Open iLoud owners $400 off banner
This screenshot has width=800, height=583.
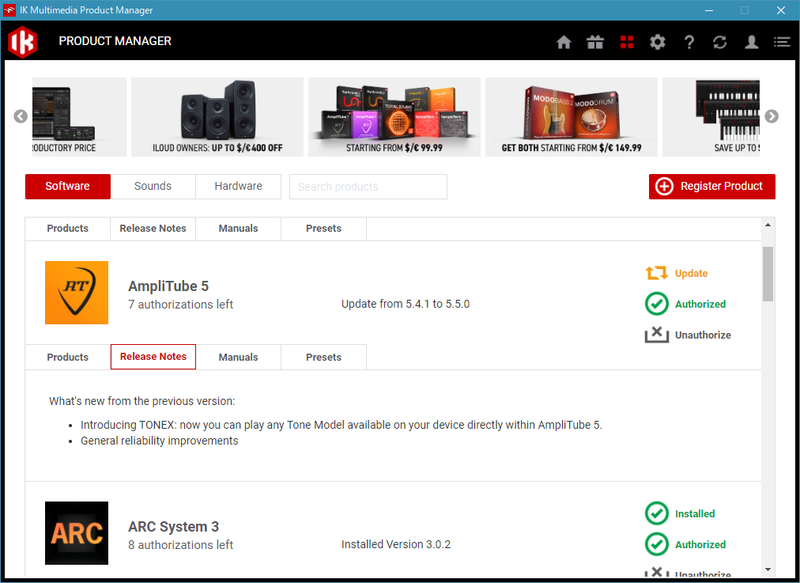(217, 117)
